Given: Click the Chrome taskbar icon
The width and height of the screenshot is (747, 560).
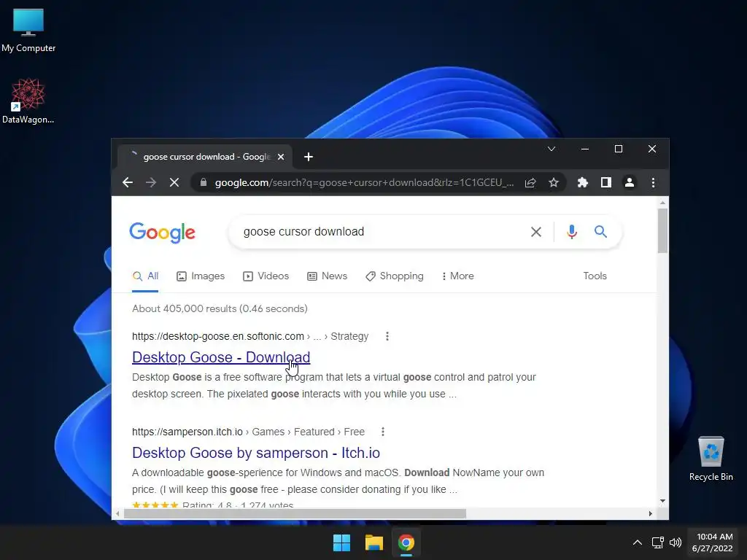Looking at the screenshot, I should tap(406, 542).
